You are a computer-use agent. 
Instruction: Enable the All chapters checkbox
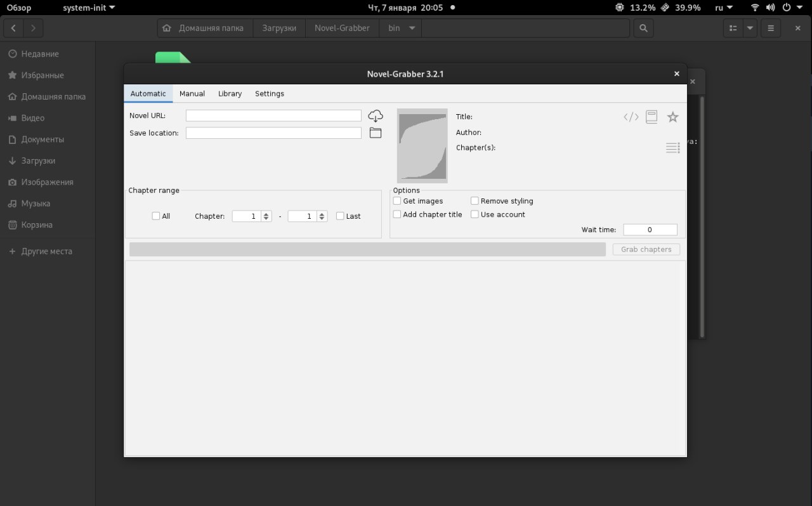pos(156,216)
